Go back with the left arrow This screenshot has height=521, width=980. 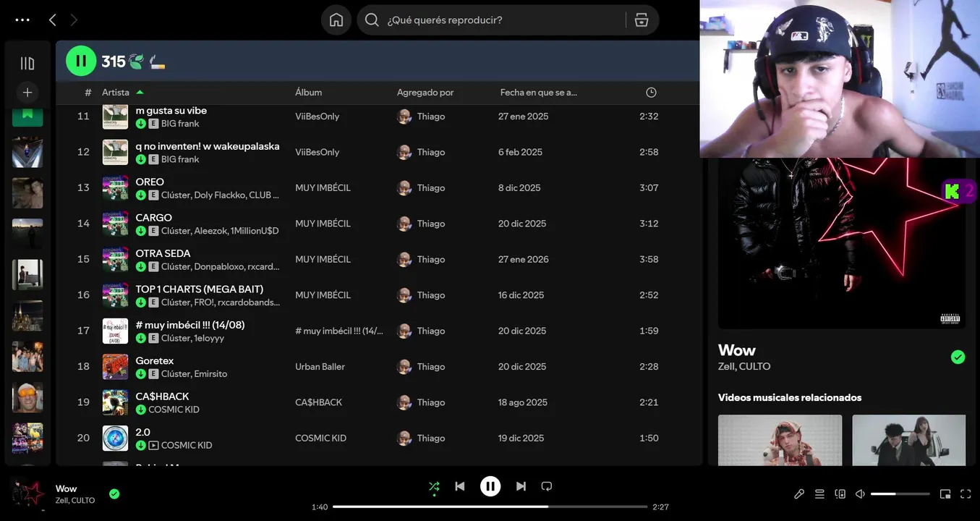point(52,20)
